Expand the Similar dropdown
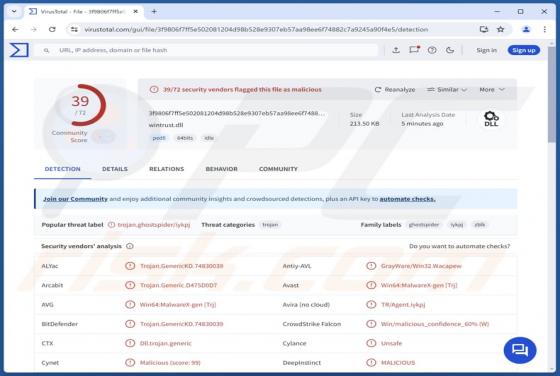560x376 pixels. (x=447, y=89)
